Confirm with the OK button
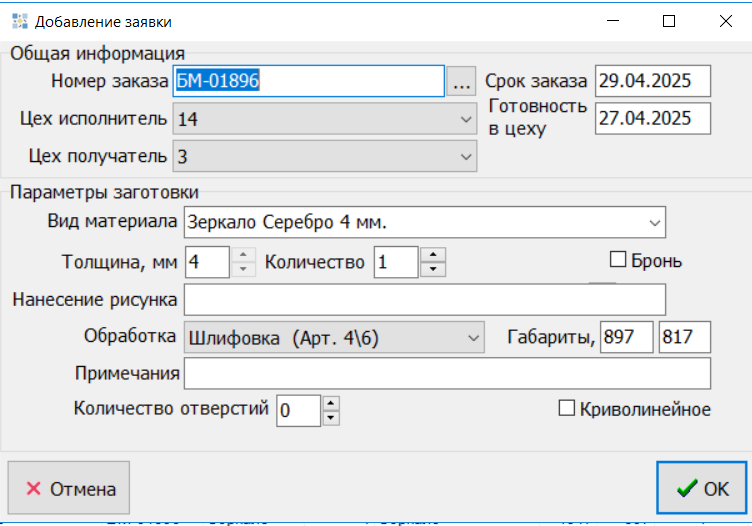This screenshot has width=752, height=526. 702,488
